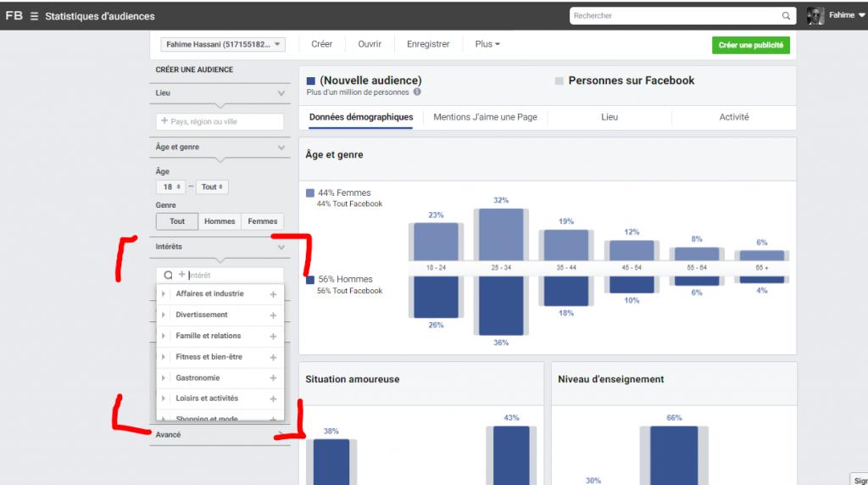868x485 pixels.
Task: Switch to Mentions J'aime une Page tab
Action: [x=485, y=117]
